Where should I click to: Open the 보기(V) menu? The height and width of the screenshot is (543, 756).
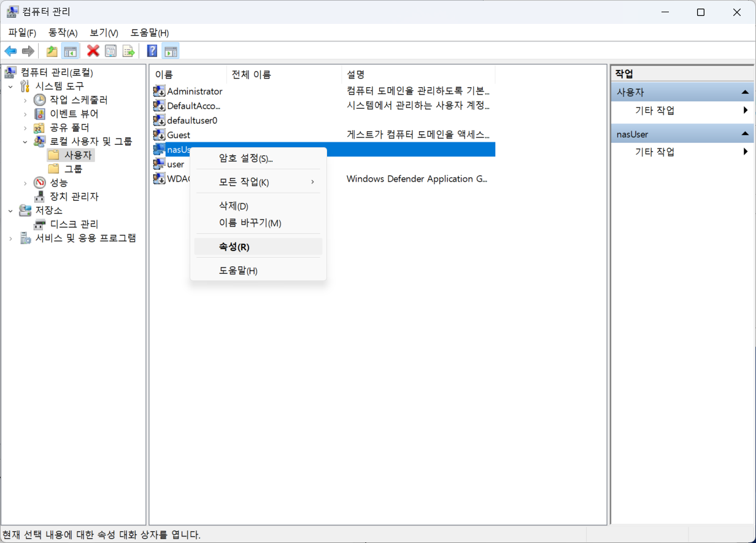click(104, 33)
